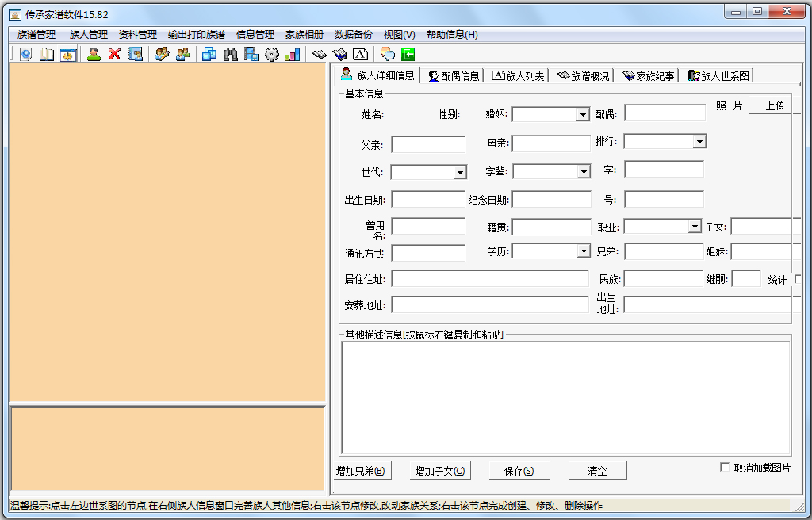The width and height of the screenshot is (812, 520).
Task: Open the 帮助信息(H) menu
Action: point(452,35)
